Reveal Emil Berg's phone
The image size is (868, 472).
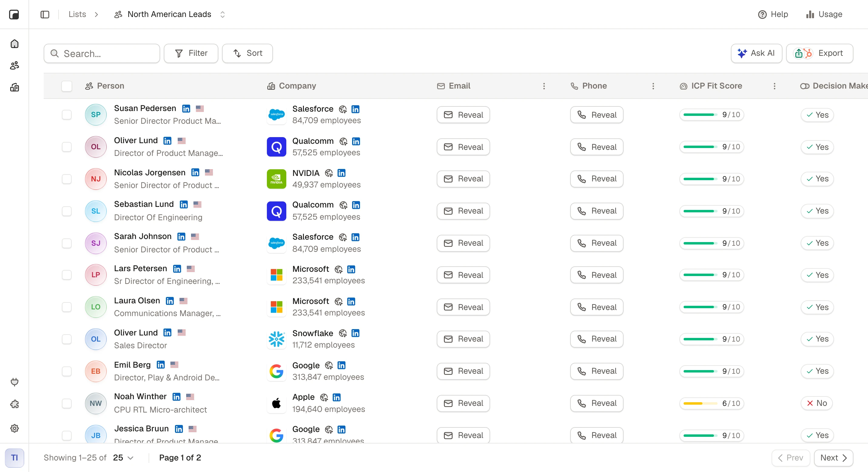point(597,371)
